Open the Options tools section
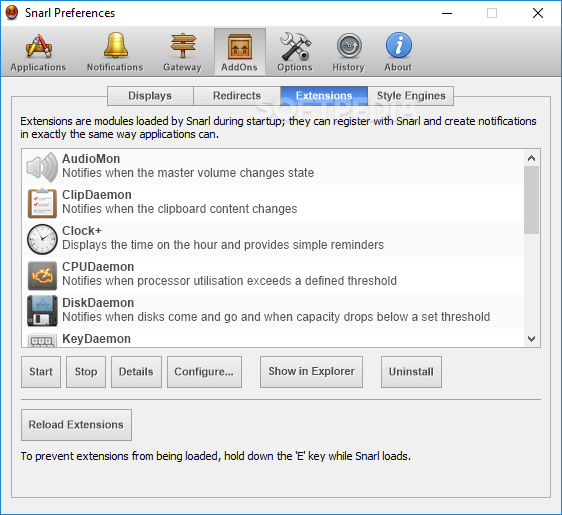The width and height of the screenshot is (562, 515). (295, 52)
